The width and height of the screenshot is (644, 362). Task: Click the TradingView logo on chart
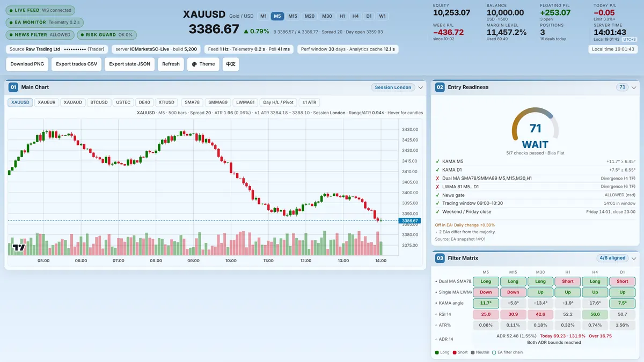[x=19, y=247]
